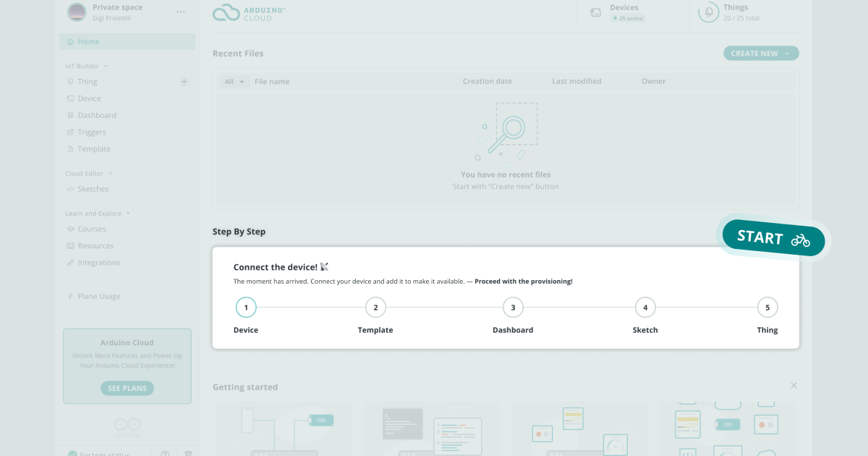Viewport: 868px width, 456px height.
Task: Click the SEE PLANS button
Action: (x=127, y=388)
